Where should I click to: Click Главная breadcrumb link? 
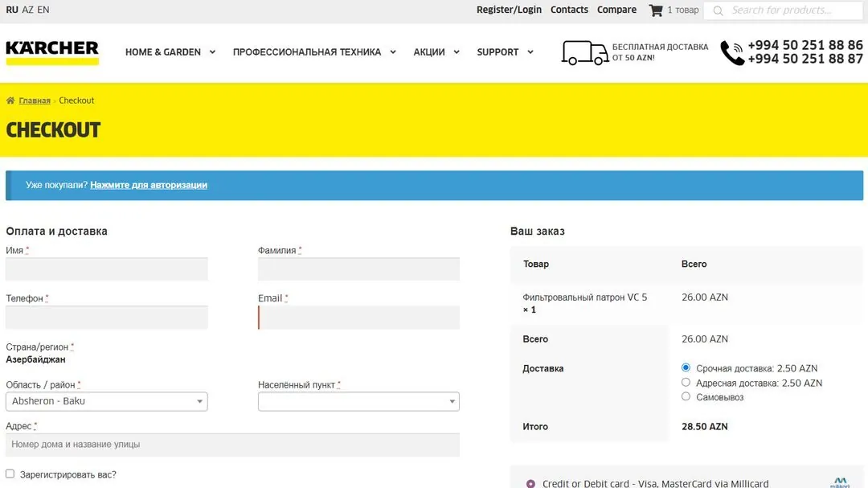click(x=35, y=100)
